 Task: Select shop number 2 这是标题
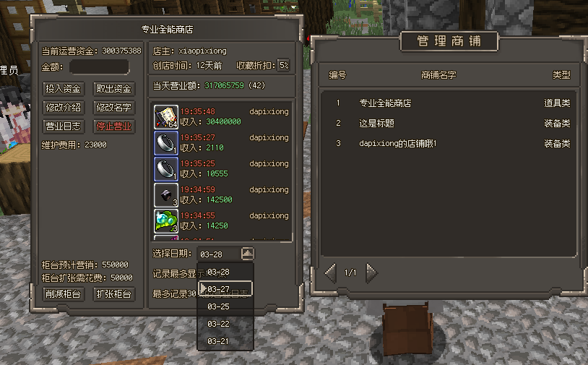(449, 123)
